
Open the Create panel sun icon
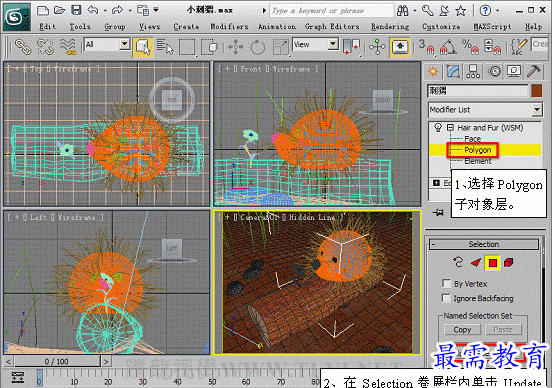433,72
